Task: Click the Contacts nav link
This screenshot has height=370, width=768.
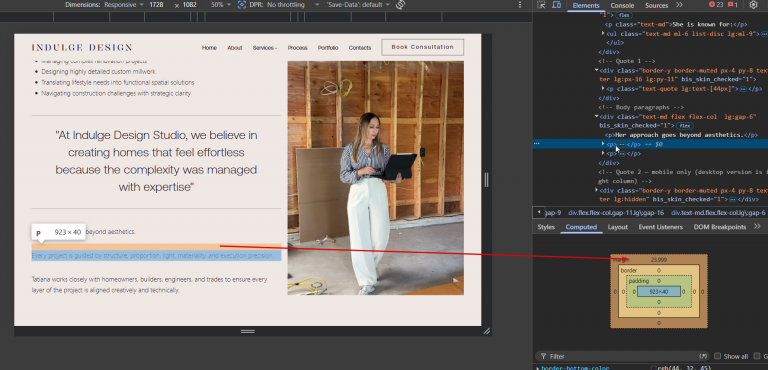Action: [360, 48]
